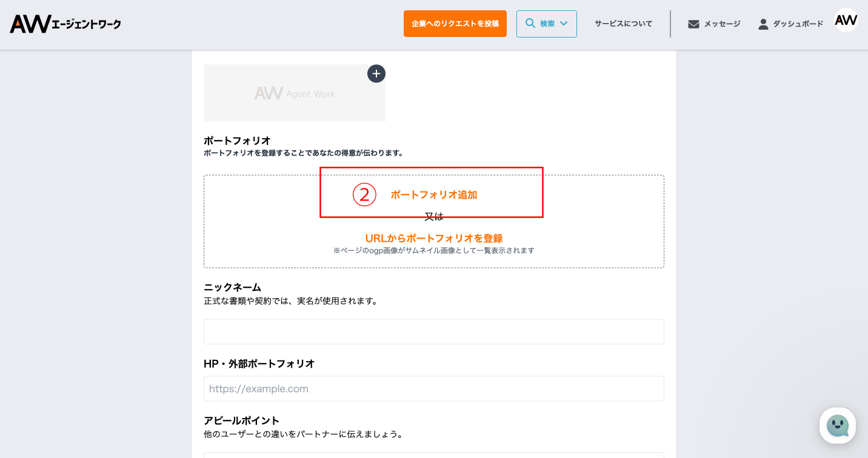Open the サービスについて menu item

[623, 24]
